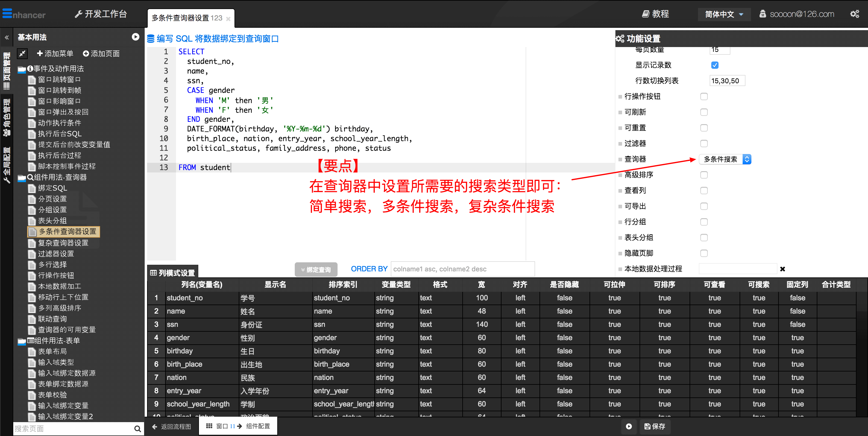The image size is (868, 436).
Task: Open the 查询器 多条件搜索 dropdown
Action: (725, 159)
